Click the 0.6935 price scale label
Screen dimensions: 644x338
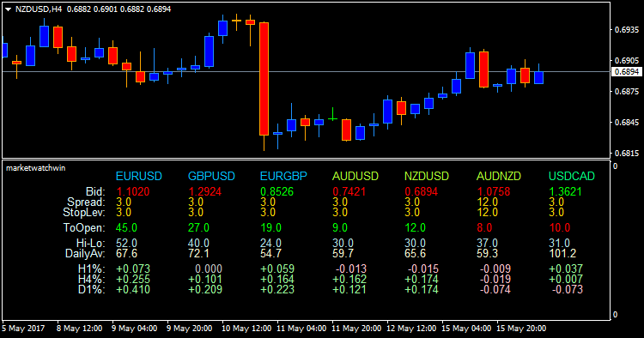point(627,30)
